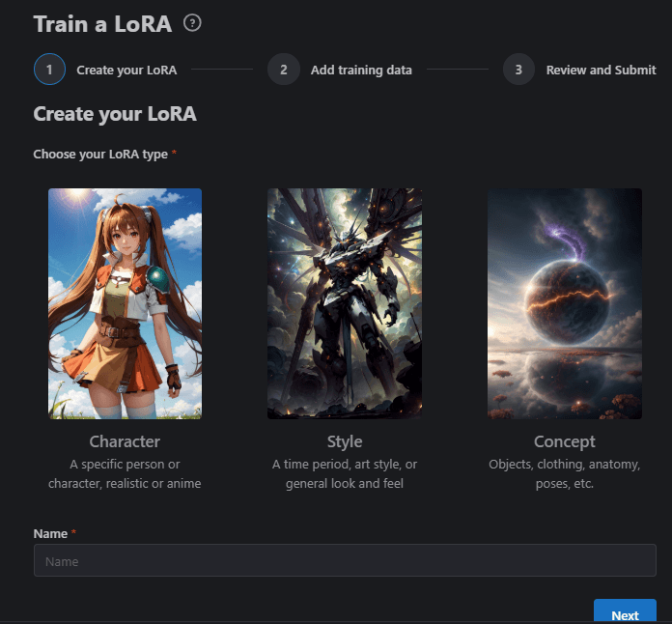Image resolution: width=672 pixels, height=624 pixels.
Task: Focus the Name input field
Action: (345, 560)
